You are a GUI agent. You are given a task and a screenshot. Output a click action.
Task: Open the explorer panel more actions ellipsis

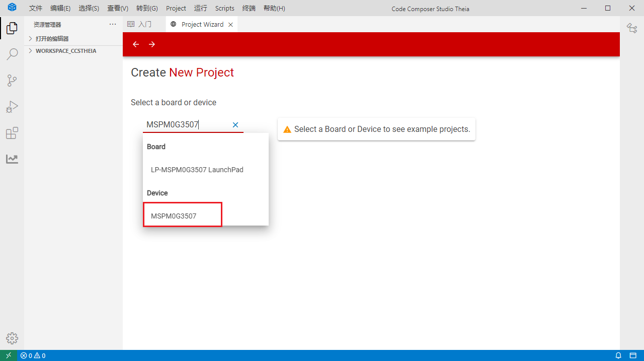(113, 24)
